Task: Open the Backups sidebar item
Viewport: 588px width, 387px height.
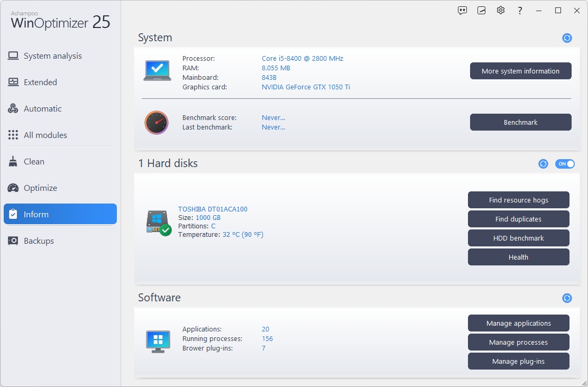Action: [39, 241]
